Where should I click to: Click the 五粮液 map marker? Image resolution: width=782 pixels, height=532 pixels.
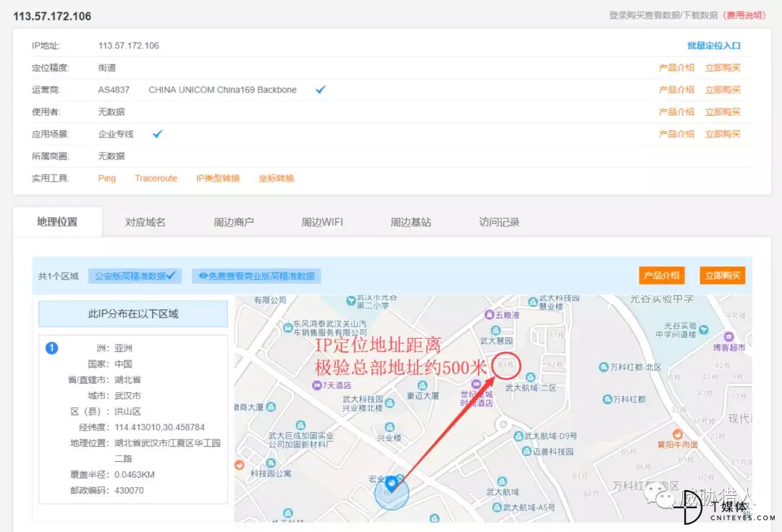[489, 315]
